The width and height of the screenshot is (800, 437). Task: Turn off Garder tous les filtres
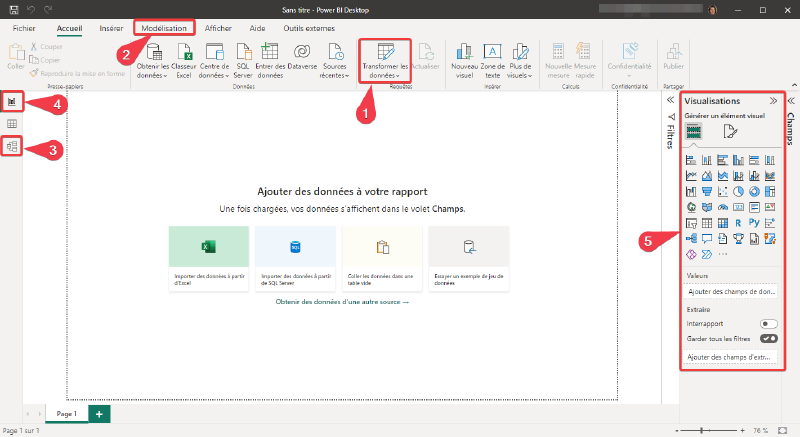point(768,339)
